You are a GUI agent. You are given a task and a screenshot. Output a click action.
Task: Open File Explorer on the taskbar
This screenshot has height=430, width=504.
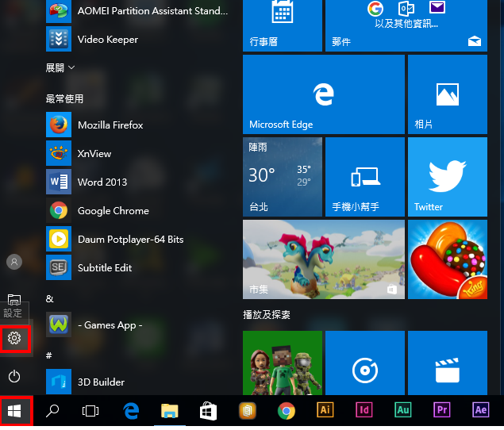pyautogui.click(x=169, y=411)
